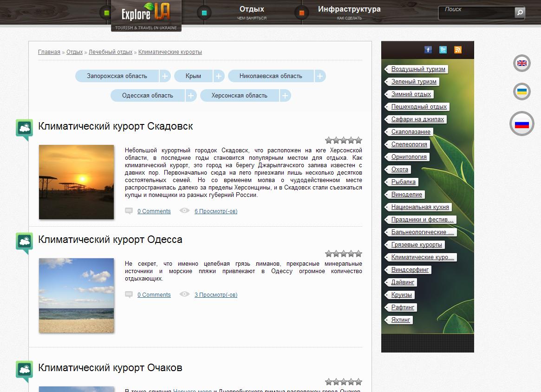Viewport: 541px width, 392px height.
Task: Select the Херсонская область filter
Action: (240, 96)
